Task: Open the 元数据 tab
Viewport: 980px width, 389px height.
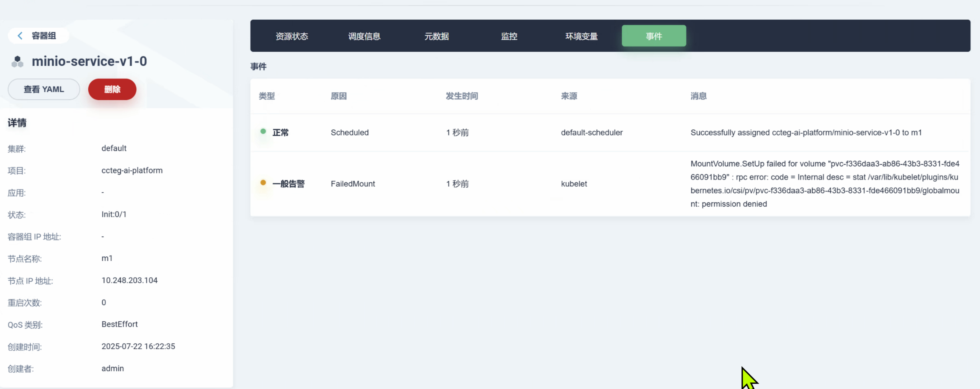Action: 436,36
